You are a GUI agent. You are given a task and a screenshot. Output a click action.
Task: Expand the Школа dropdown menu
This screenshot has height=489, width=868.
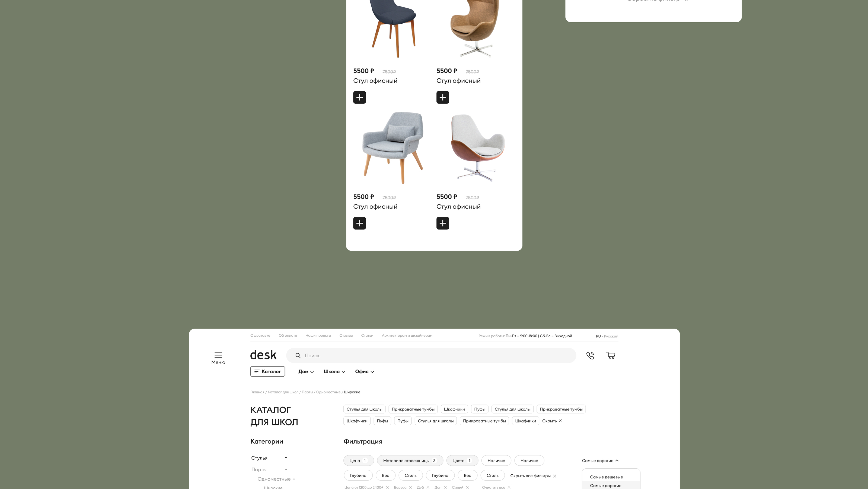334,372
